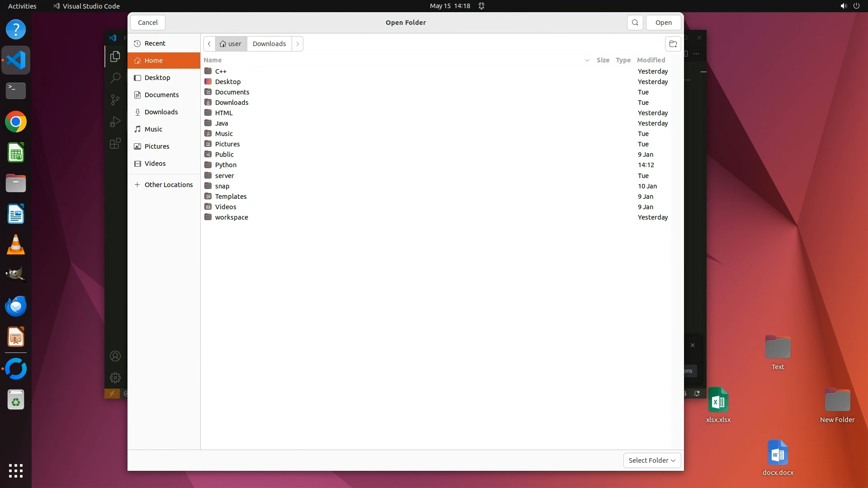The image size is (868, 488).
Task: Open VS Code Search activity bar icon
Action: point(115,78)
